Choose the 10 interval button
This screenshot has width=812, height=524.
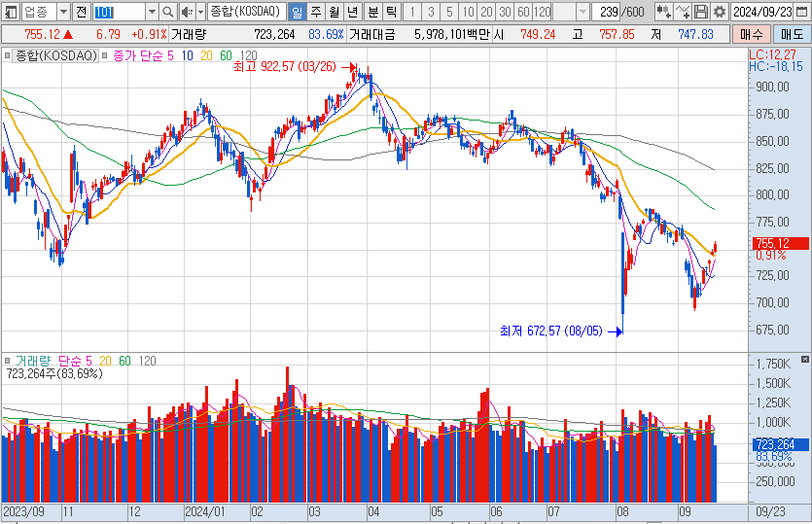[x=468, y=12]
